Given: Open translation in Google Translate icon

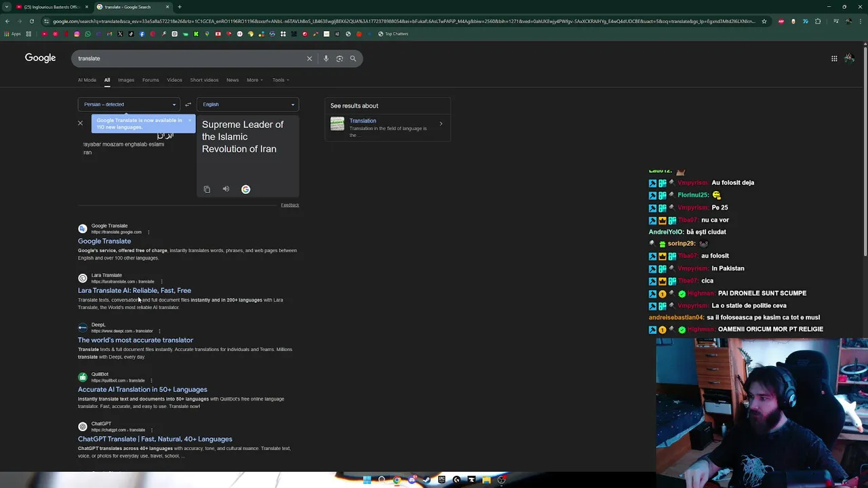Looking at the screenshot, I should (245, 189).
